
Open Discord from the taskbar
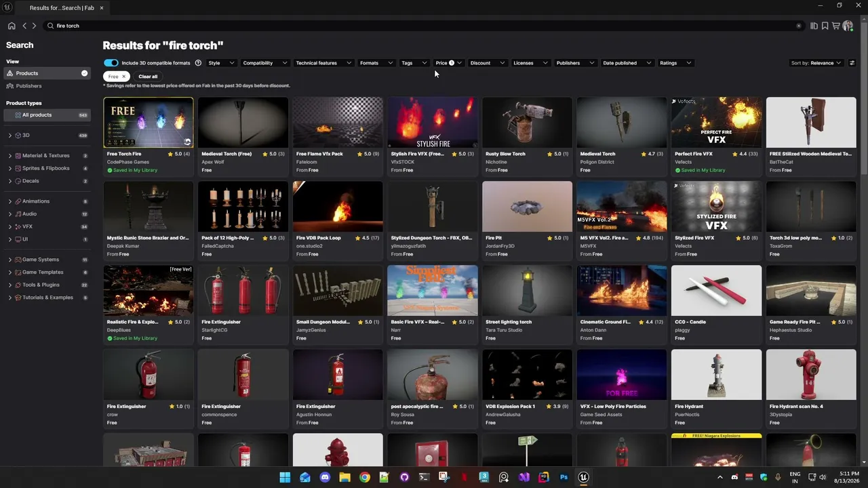point(325,477)
